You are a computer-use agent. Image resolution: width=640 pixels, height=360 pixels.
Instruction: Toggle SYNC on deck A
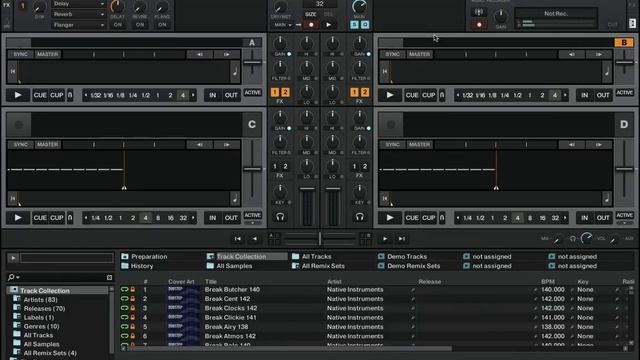20,54
